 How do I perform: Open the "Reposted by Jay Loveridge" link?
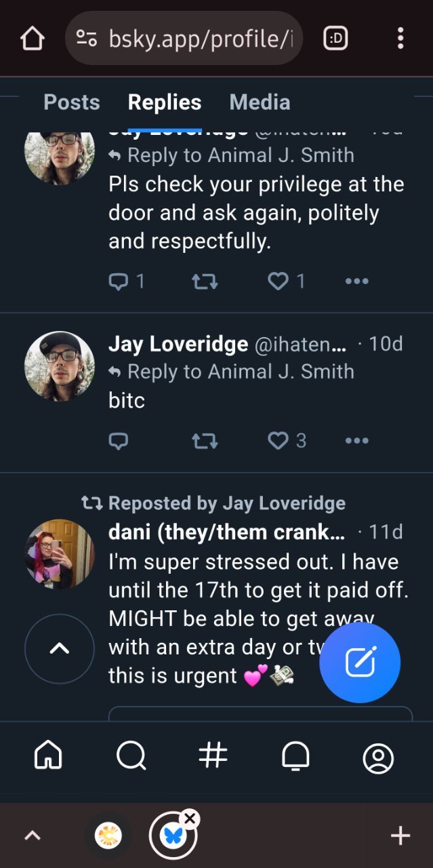226,503
